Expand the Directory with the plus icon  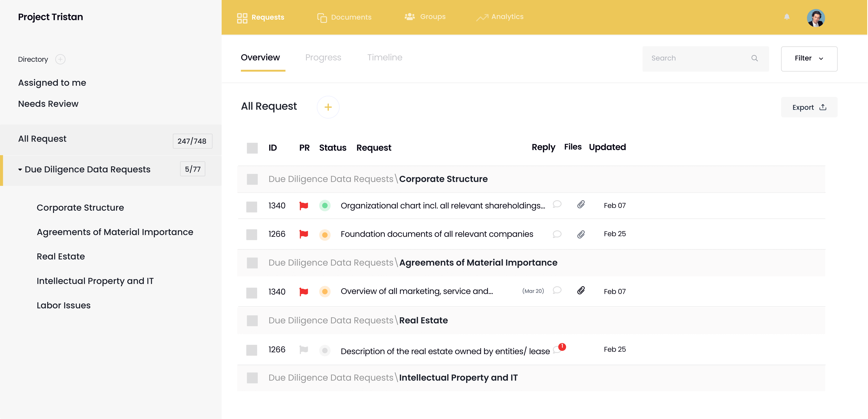tap(60, 59)
